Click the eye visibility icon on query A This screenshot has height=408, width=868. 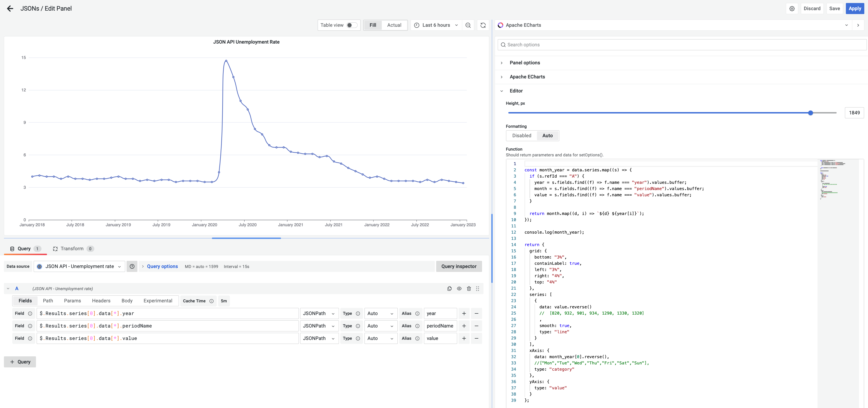(x=459, y=289)
